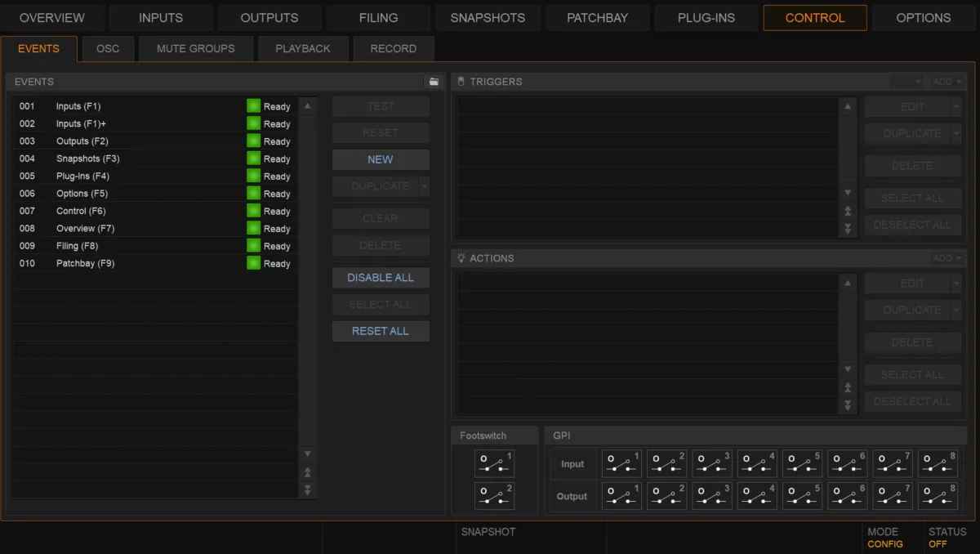Image resolution: width=980 pixels, height=554 pixels.
Task: Open blank dropdown beside Triggers ADD
Action: (x=907, y=82)
